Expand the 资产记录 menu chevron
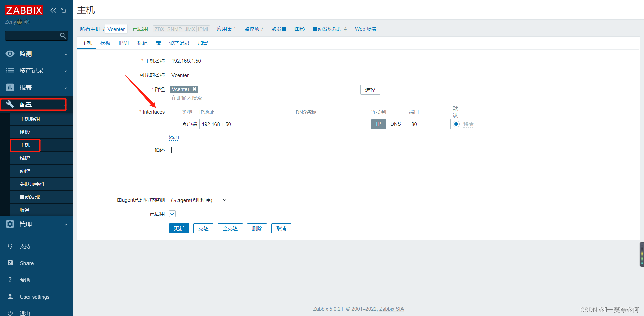The height and width of the screenshot is (316, 644). [x=66, y=71]
